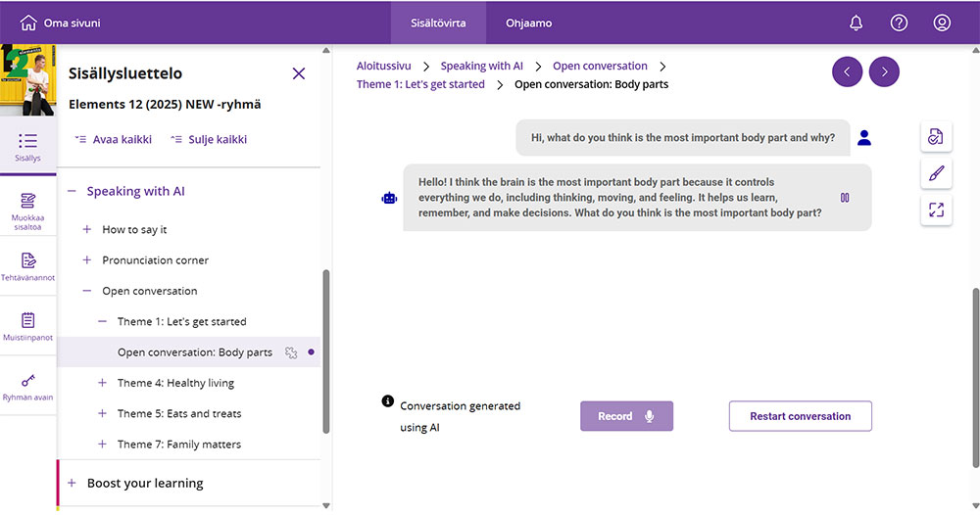Toggle fullscreen with the expand icon
Screen dimensions: 980x515
click(x=936, y=210)
